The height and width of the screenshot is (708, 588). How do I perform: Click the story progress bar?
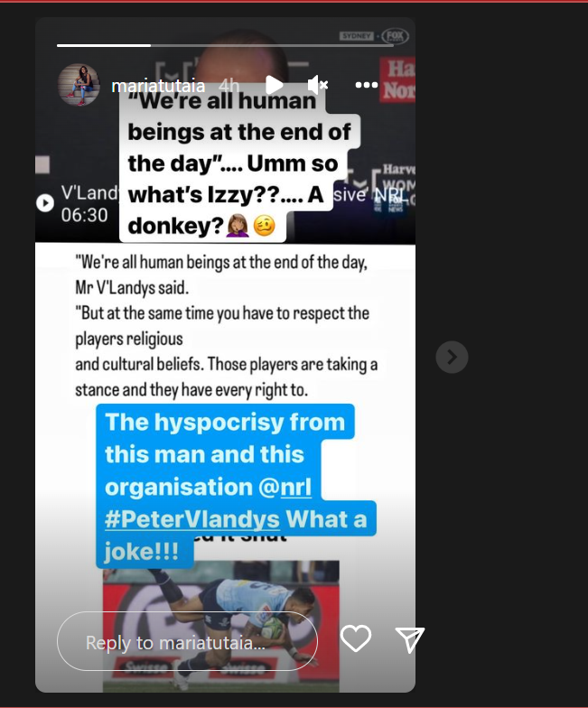point(225,45)
